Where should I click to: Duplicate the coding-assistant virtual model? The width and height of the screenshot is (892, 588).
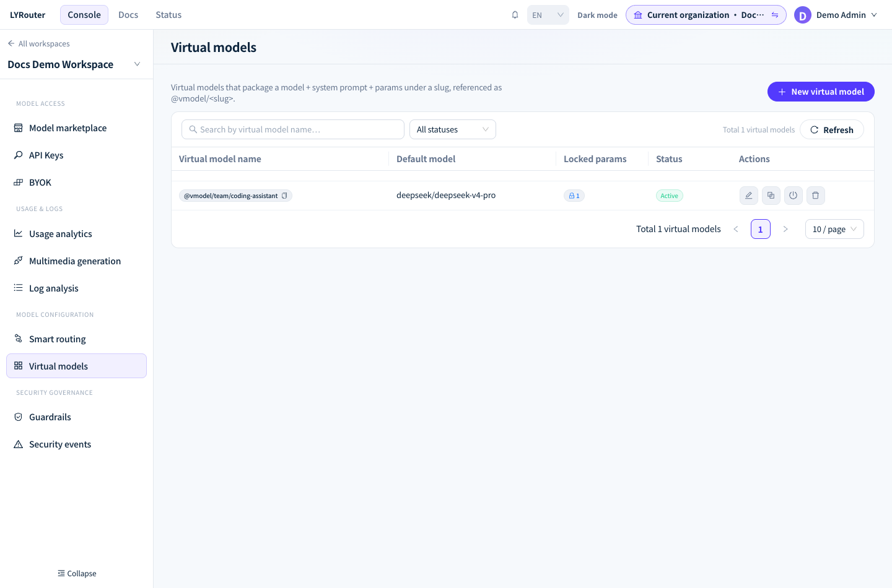[x=771, y=196]
